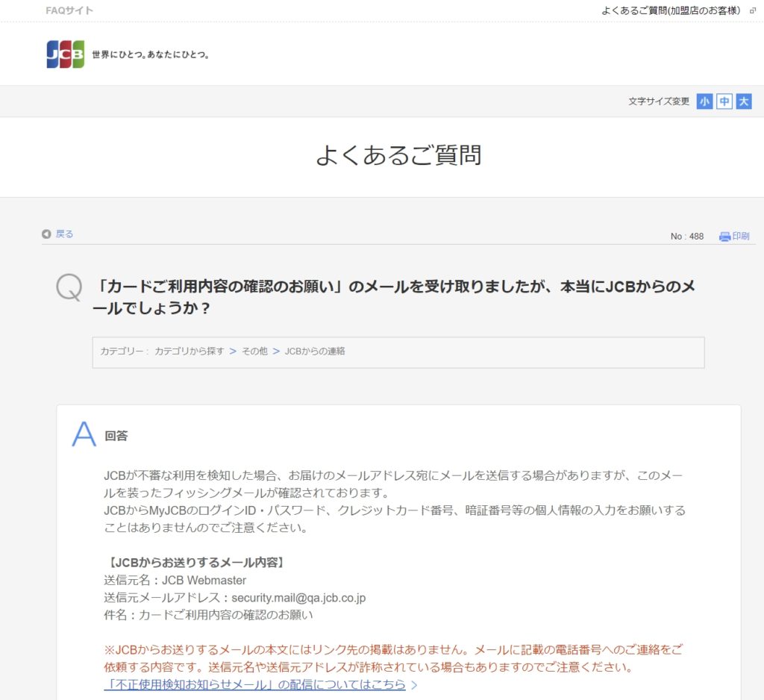The image size is (764, 700).
Task: Open よくあるご質問(加盟店のお客様) link
Action: (671, 11)
